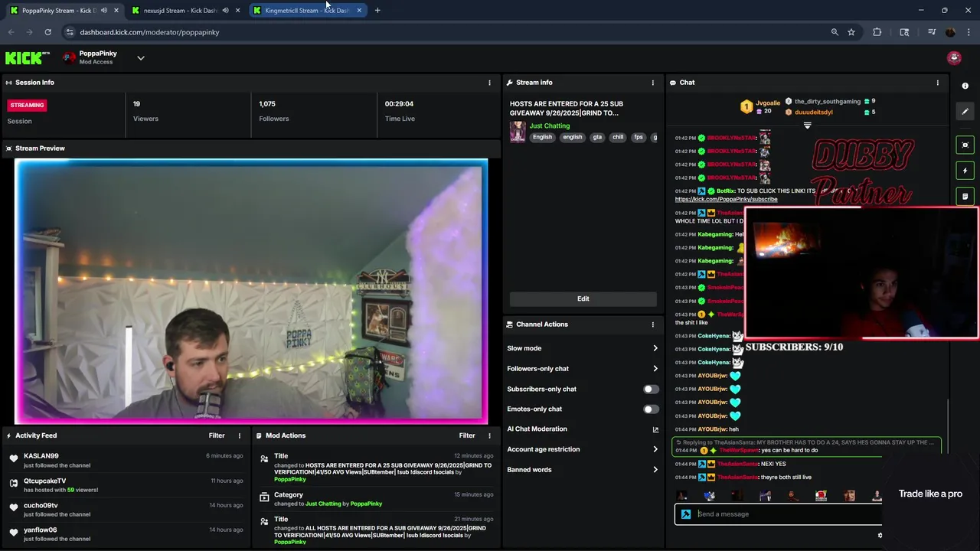Viewport: 980px width, 551px height.
Task: Click the capture frame icon in sidebar
Action: (x=965, y=145)
